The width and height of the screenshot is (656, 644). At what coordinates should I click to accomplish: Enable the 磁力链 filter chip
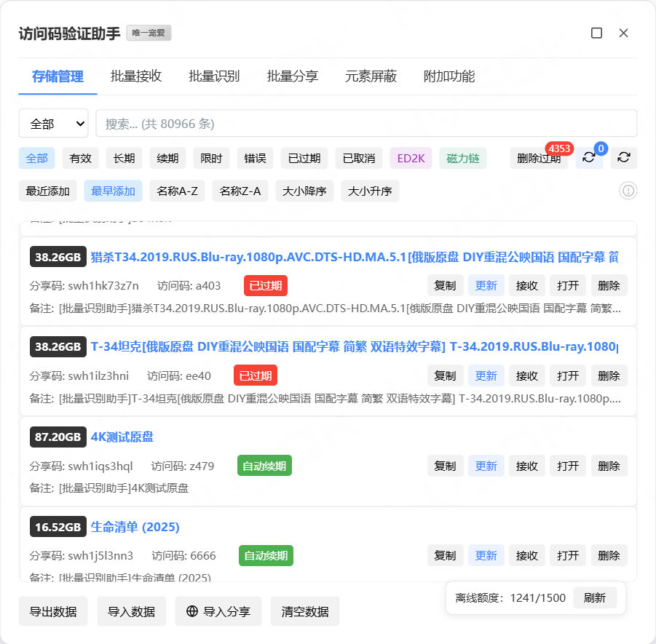pos(462,158)
